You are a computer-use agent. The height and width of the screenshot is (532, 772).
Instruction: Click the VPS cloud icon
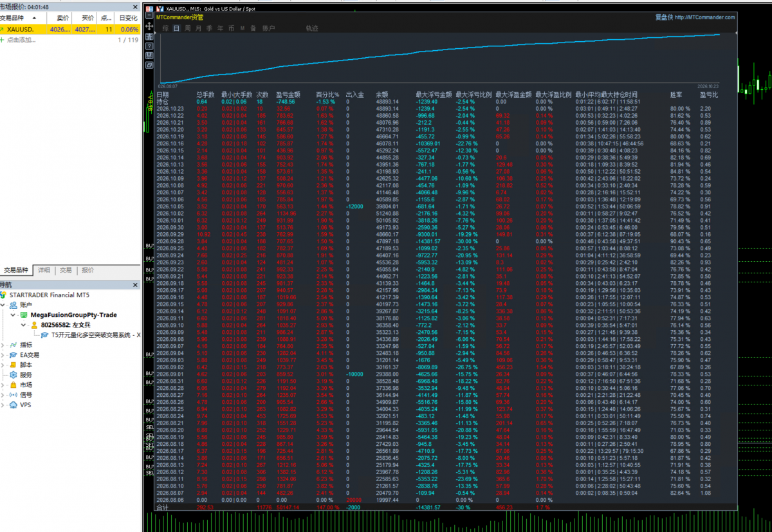pos(14,405)
